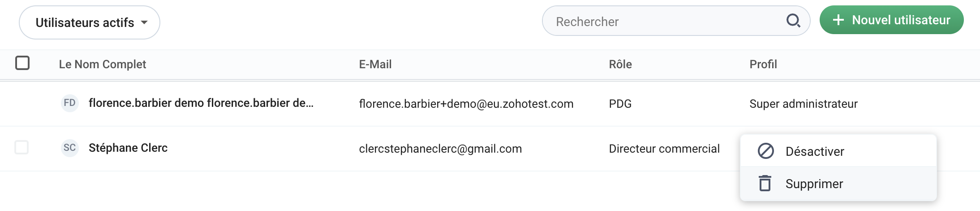Click the Utilisateurs actifs dropdown arrow
980x211 pixels.
(x=144, y=22)
